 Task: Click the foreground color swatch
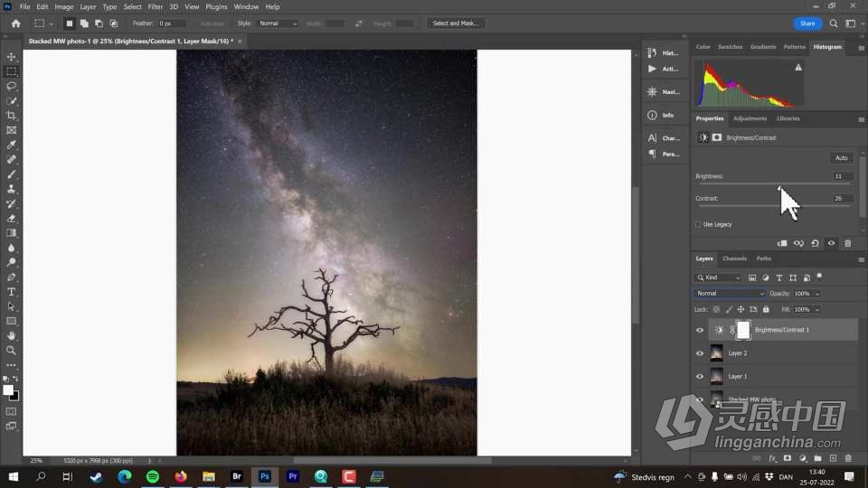(x=8, y=390)
